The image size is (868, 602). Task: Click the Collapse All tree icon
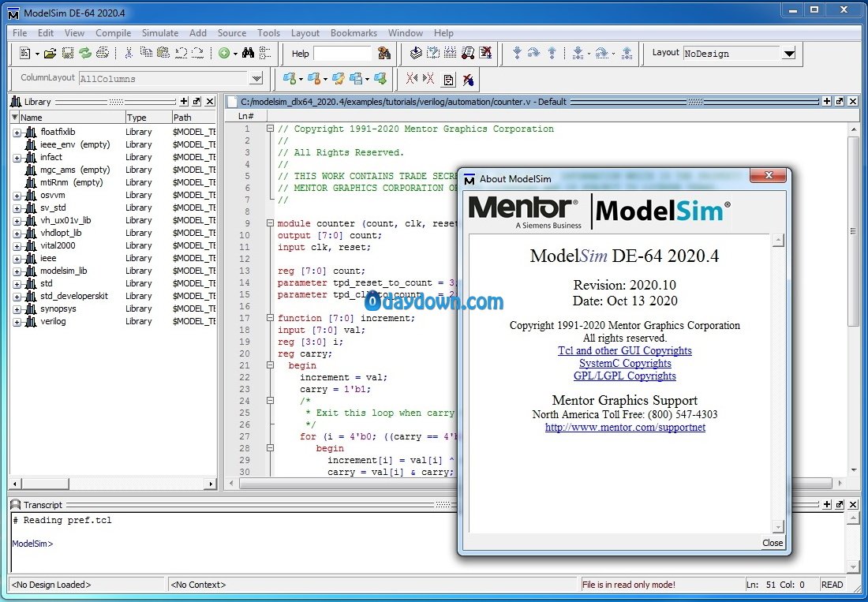point(265,53)
